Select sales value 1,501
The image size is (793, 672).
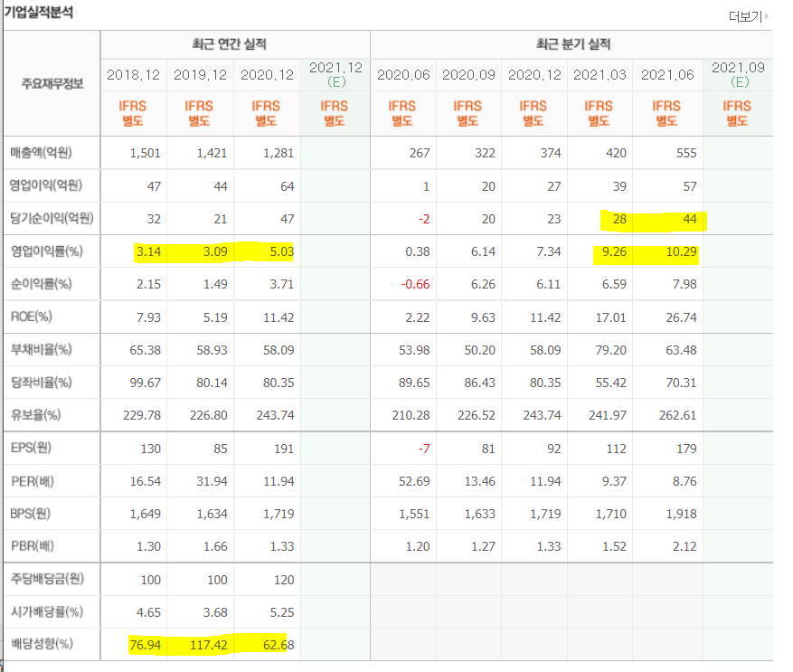(146, 154)
